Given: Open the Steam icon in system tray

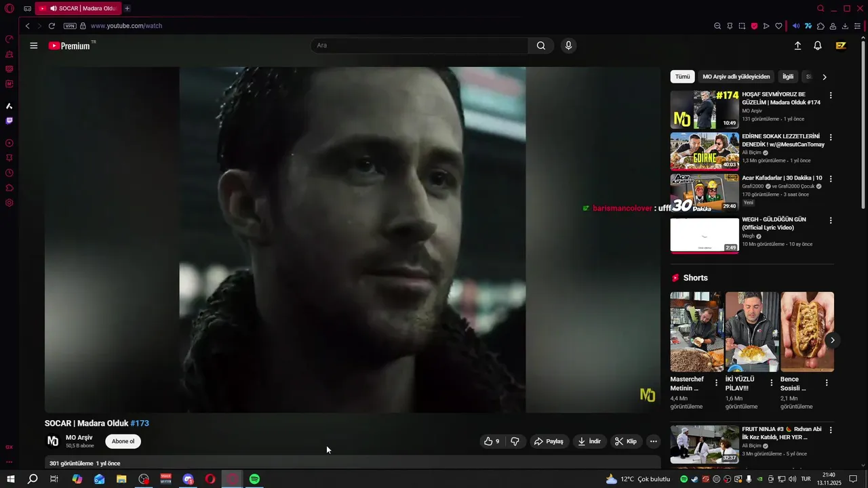Looking at the screenshot, I should tap(694, 479).
